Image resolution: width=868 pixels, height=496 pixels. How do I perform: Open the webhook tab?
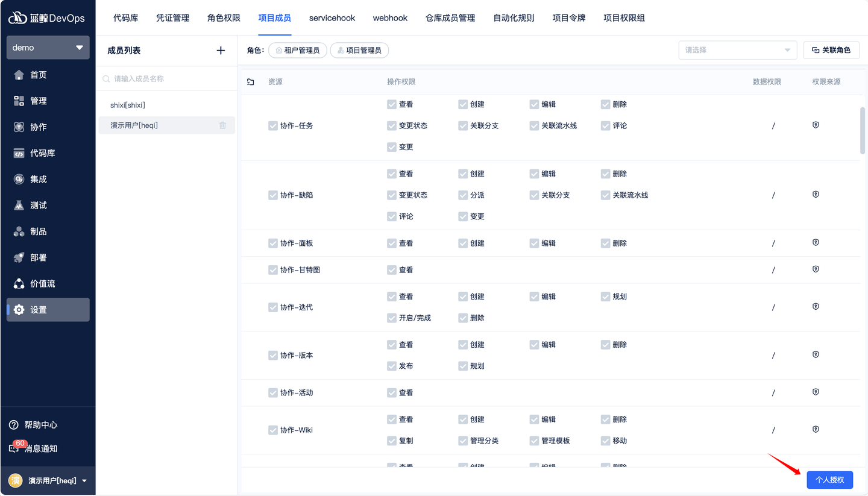click(x=390, y=18)
